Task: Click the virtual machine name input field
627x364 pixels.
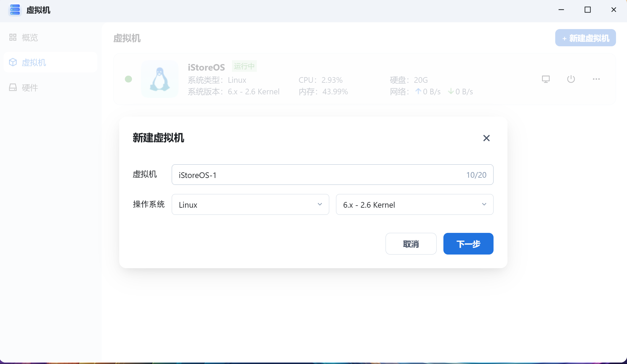Action: 320,175
